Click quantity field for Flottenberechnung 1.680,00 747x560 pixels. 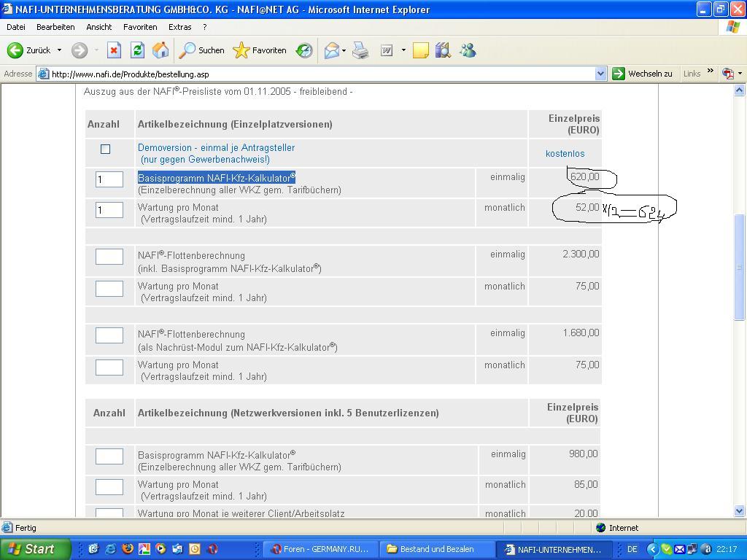coord(109,335)
